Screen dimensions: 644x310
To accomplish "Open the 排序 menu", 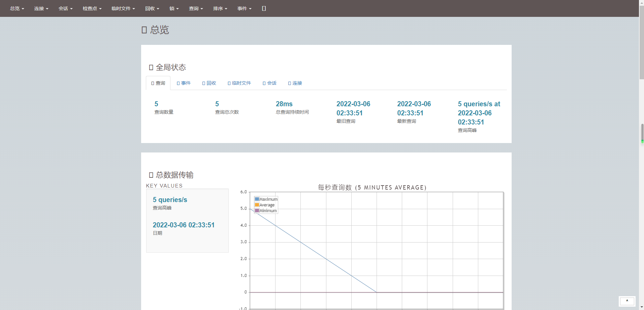I will click(x=220, y=8).
